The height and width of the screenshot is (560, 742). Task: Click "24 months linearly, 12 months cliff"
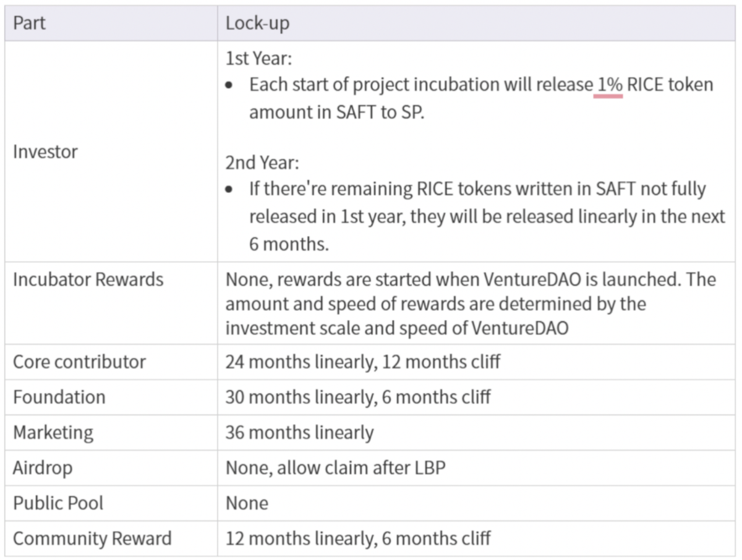pyautogui.click(x=362, y=362)
